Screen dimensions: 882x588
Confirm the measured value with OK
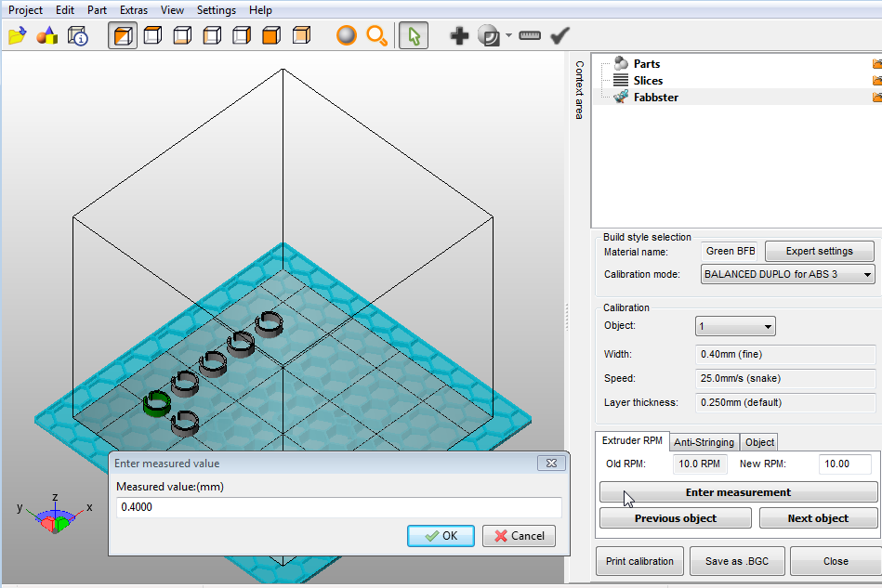click(x=441, y=536)
